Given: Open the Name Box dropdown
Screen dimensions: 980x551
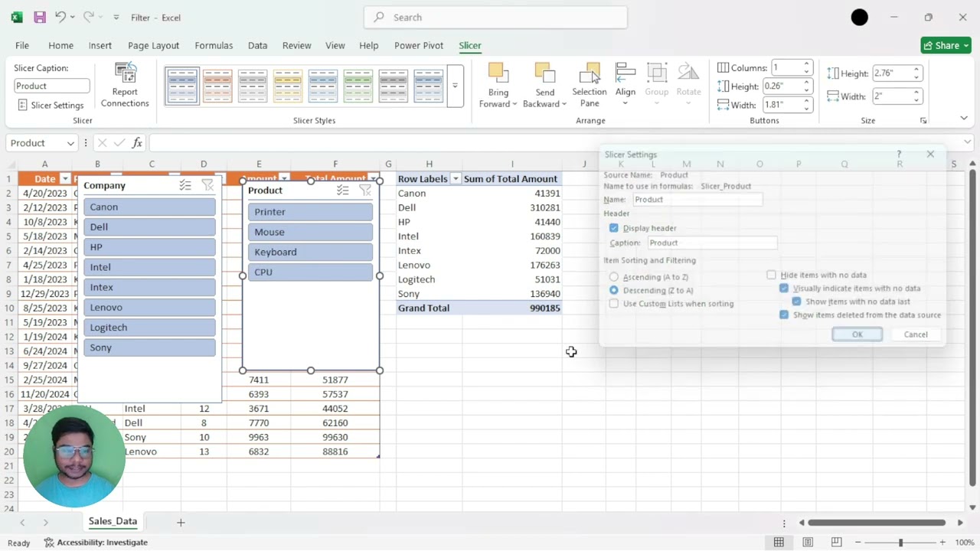Looking at the screenshot, I should coord(70,143).
